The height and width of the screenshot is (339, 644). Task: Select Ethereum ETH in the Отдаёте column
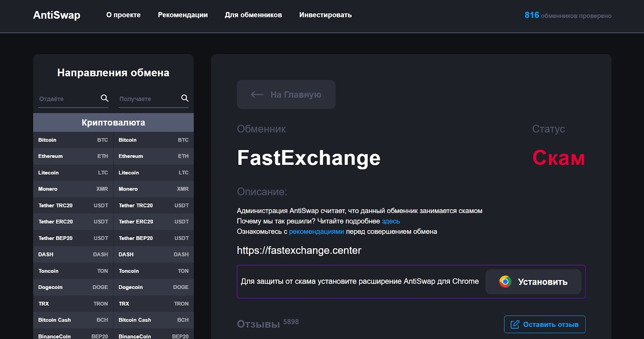click(x=73, y=156)
